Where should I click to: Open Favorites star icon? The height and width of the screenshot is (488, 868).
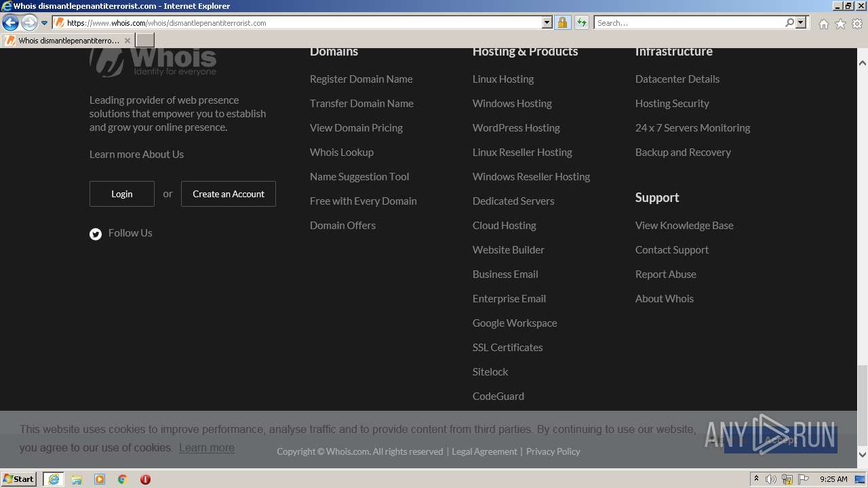tap(840, 24)
